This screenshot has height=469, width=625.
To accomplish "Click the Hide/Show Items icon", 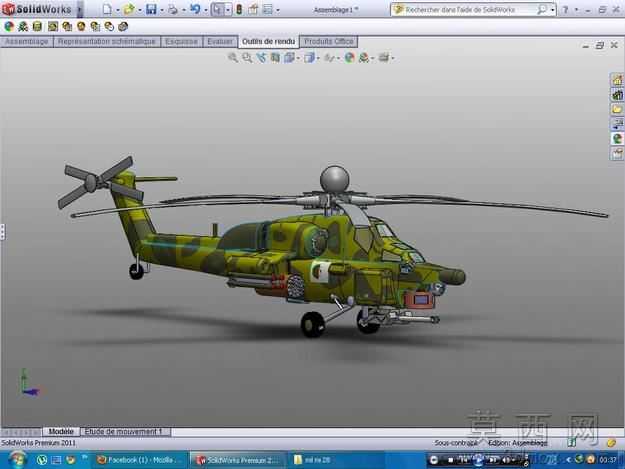I will point(329,58).
